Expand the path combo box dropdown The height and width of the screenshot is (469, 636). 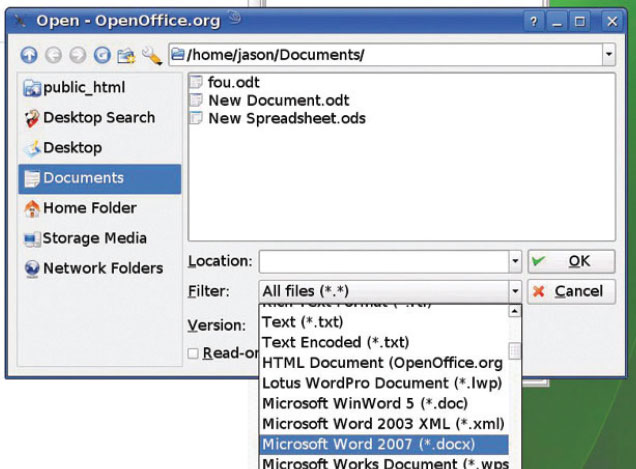pos(608,55)
